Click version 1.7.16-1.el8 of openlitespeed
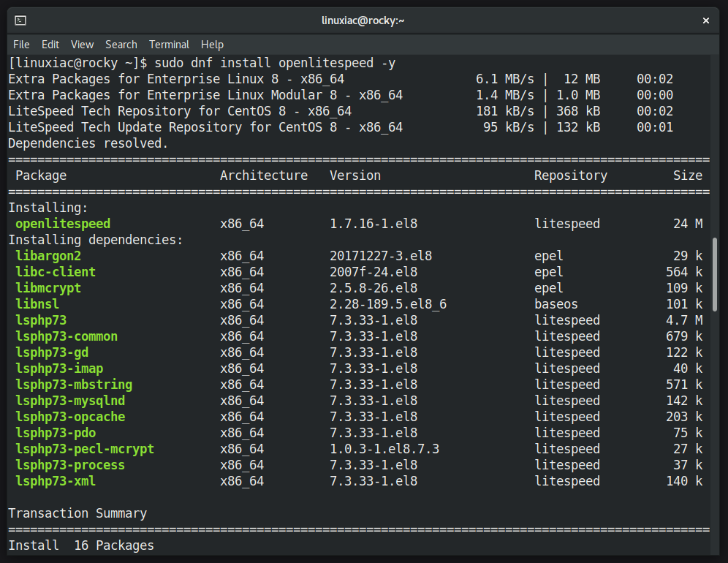This screenshot has height=563, width=728. pyautogui.click(x=374, y=224)
